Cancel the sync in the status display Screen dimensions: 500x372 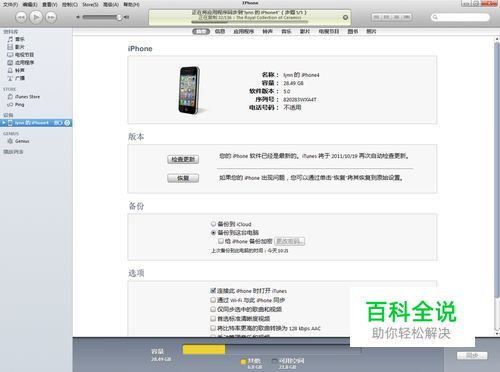(345, 17)
